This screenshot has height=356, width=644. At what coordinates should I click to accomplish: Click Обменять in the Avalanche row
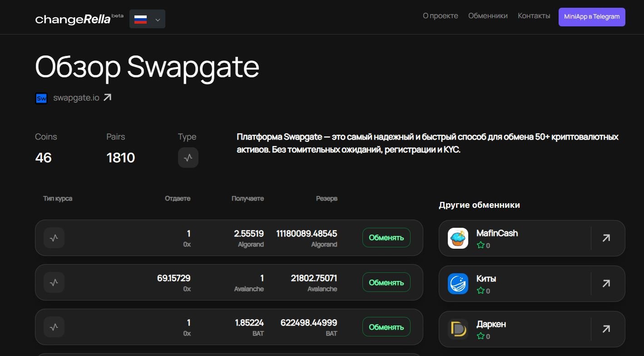click(x=386, y=282)
